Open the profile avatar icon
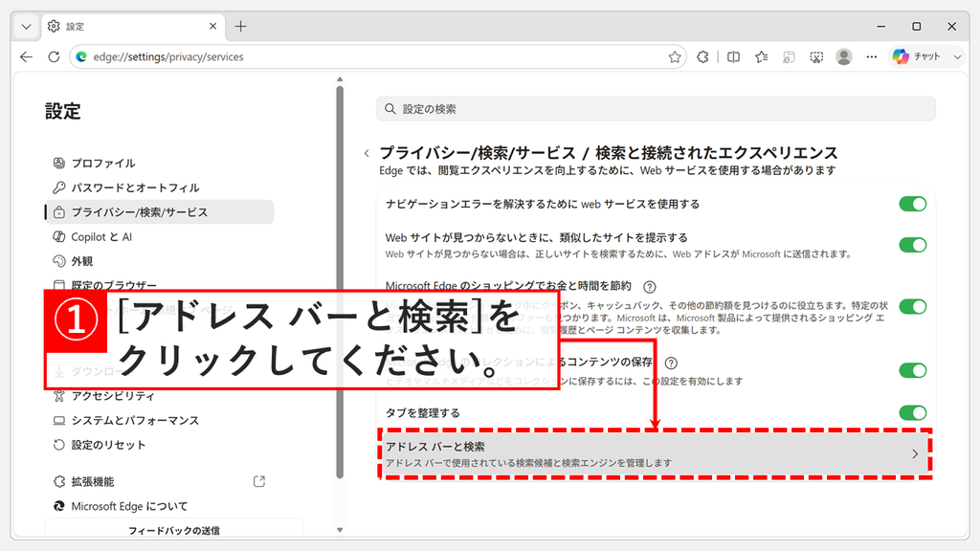This screenshot has width=980, height=551. click(844, 56)
